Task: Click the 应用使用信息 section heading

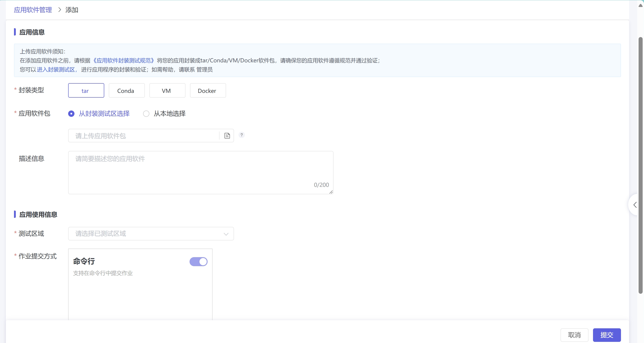Action: click(38, 215)
